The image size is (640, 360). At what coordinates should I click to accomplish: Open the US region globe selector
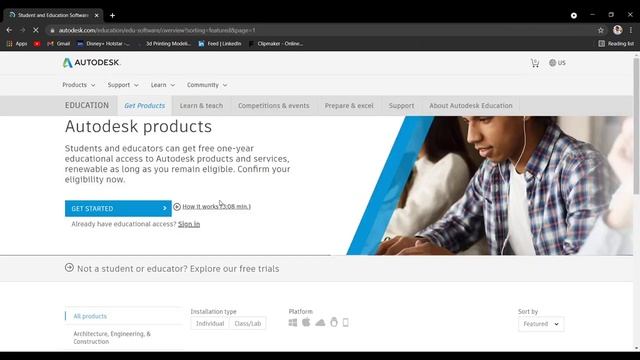pyautogui.click(x=557, y=63)
